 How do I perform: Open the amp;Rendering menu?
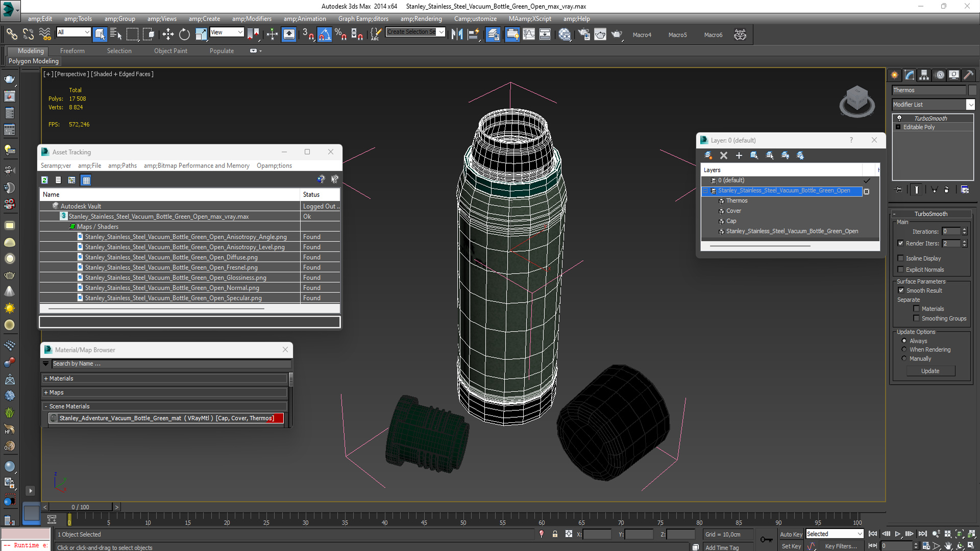[x=421, y=19]
